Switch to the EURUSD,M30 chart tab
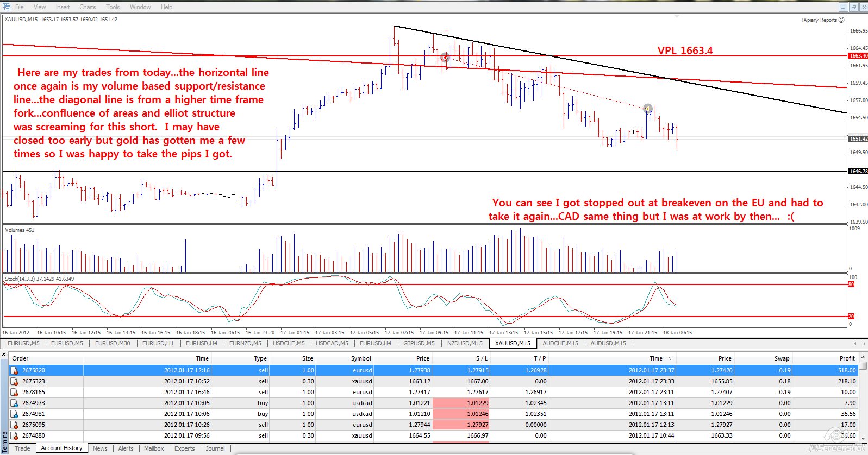868x455 pixels. (x=113, y=343)
